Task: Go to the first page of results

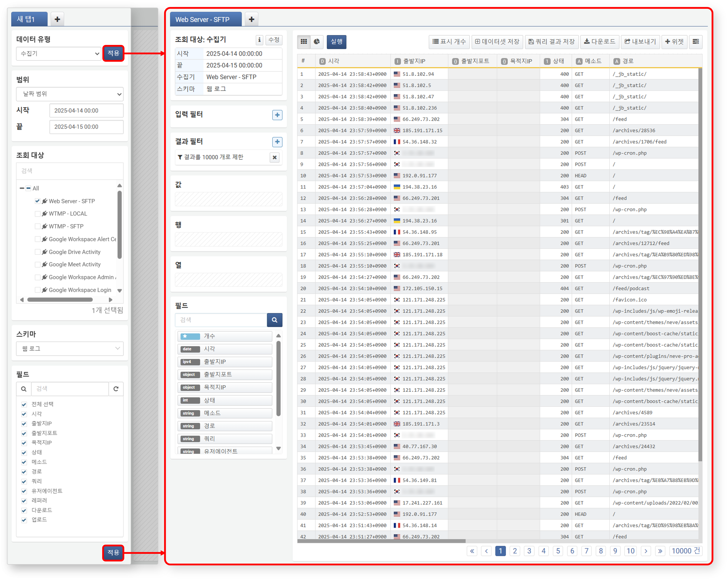Action: (x=472, y=551)
